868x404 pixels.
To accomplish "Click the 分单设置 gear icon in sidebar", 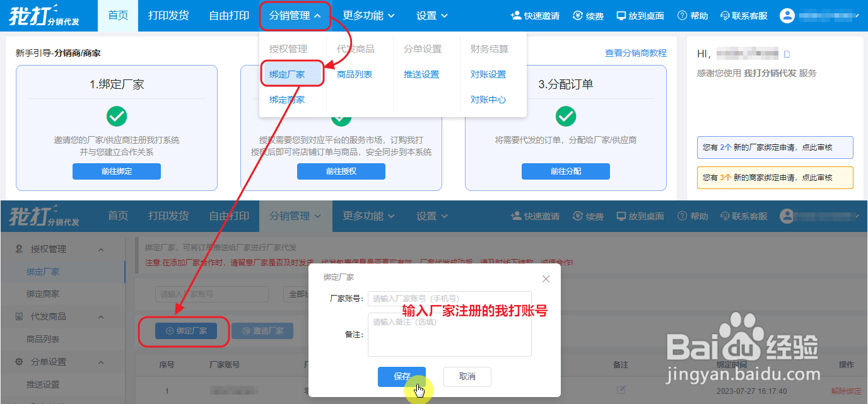I will coord(19,362).
